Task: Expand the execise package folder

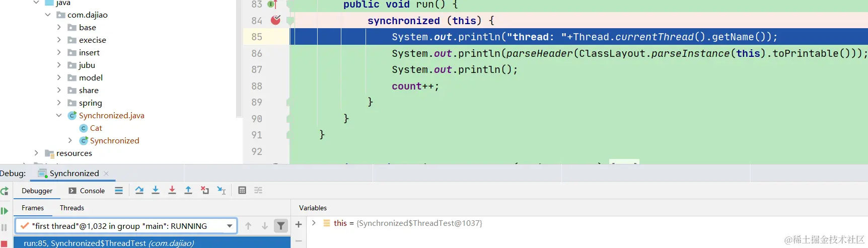Action: click(59, 40)
